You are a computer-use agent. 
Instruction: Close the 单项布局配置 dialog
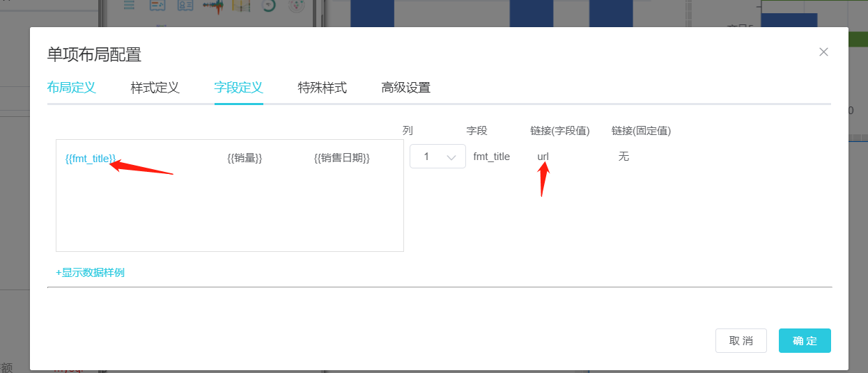(x=823, y=52)
